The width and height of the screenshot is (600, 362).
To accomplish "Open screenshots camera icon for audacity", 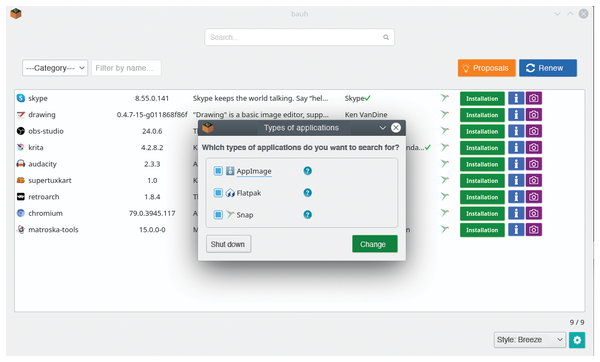I will click(x=533, y=164).
